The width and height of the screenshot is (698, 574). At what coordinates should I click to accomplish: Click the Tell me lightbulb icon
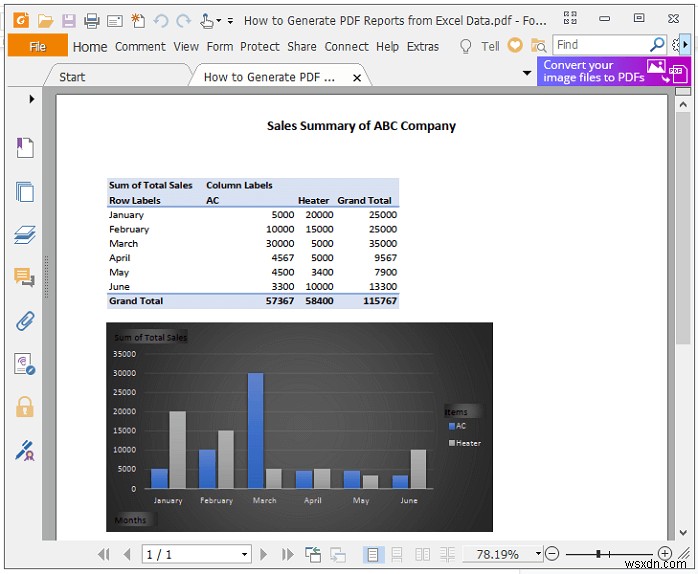[x=465, y=46]
